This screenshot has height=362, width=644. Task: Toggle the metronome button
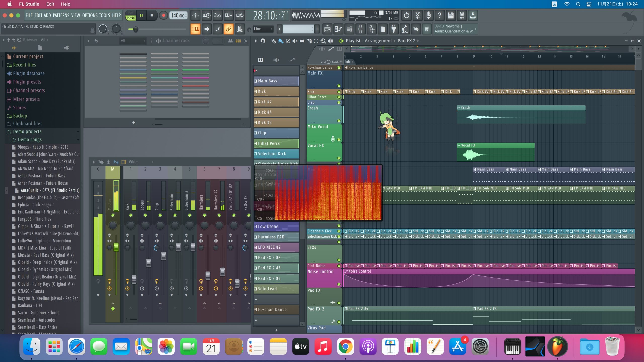(x=195, y=15)
